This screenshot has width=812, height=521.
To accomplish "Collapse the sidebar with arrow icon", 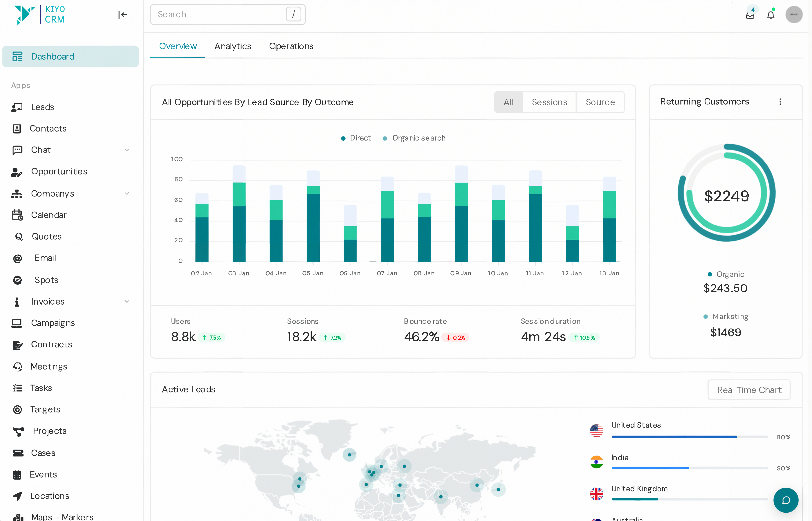I will point(122,15).
